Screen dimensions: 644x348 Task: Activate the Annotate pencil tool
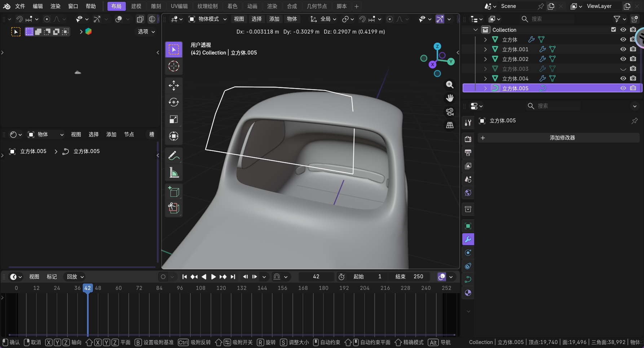(x=174, y=156)
